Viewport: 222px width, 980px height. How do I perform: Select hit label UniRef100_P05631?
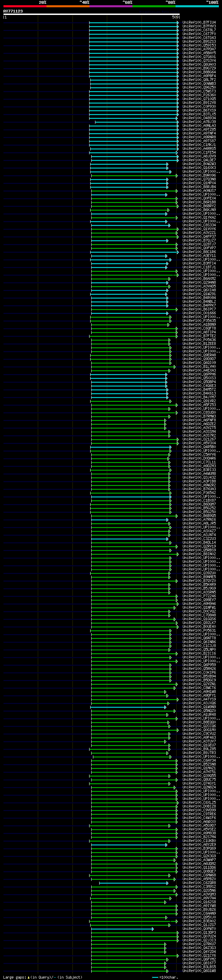tap(199, 630)
